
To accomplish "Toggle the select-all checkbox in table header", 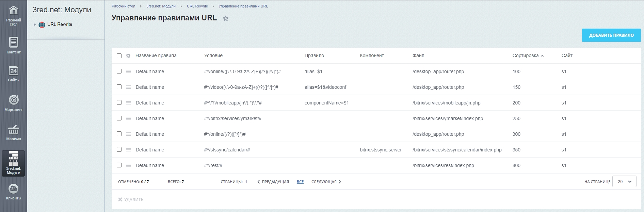I will (x=119, y=56).
